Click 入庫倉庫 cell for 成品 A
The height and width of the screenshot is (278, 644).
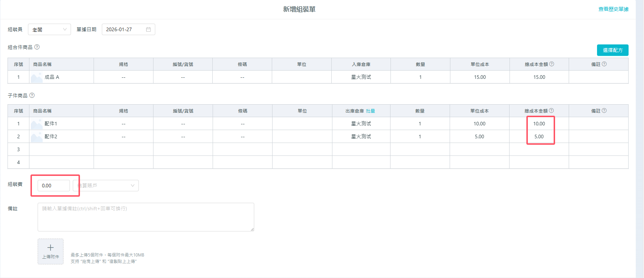pos(361,77)
